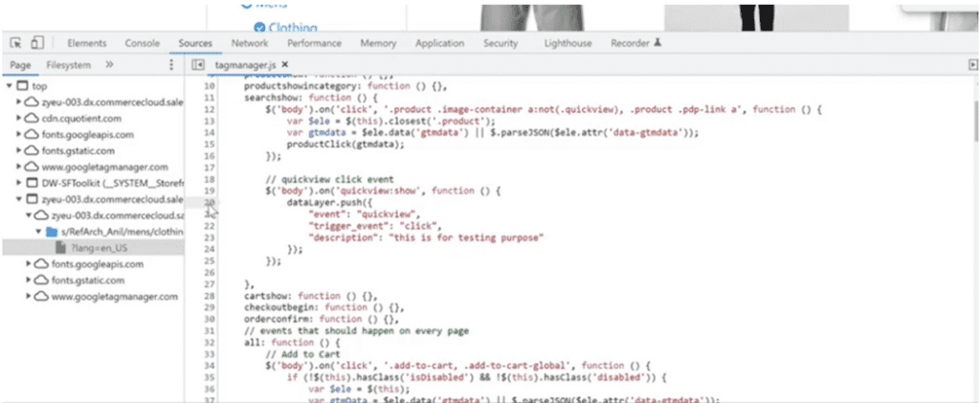Click the Clothing category link on the page
Screen dimensions: 980x403
(293, 28)
